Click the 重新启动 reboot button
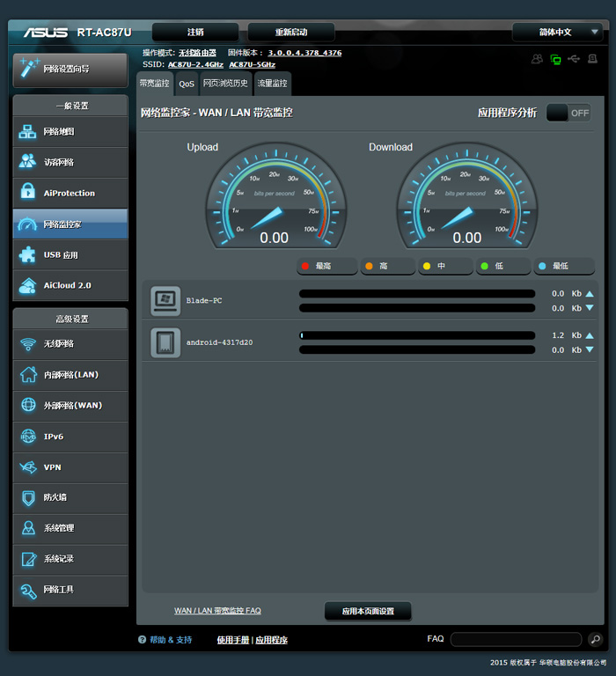The height and width of the screenshot is (676, 616). (291, 32)
